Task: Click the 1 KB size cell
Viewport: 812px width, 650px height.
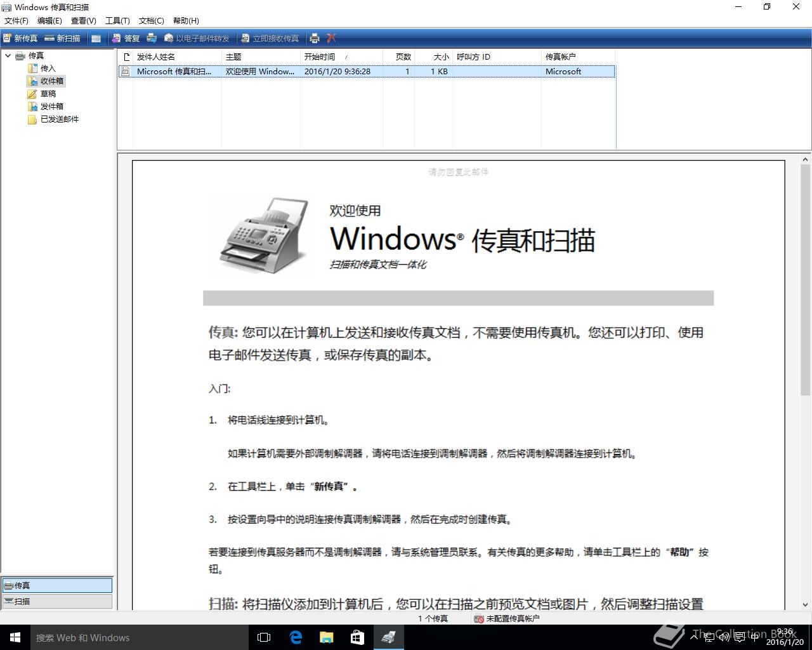Action: click(439, 72)
